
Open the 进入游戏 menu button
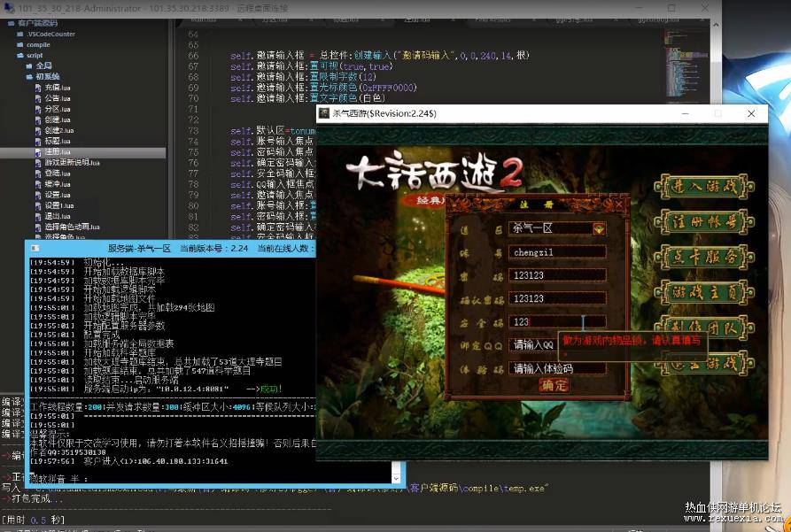pyautogui.click(x=703, y=187)
